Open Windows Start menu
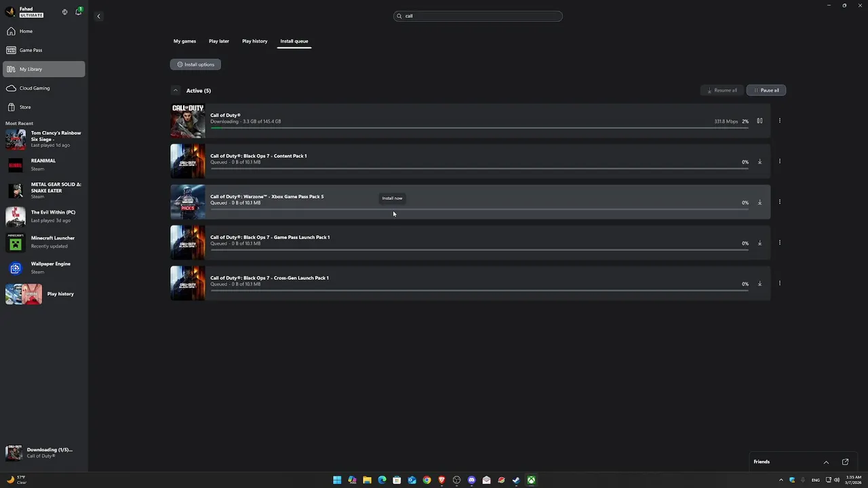868x488 pixels. pyautogui.click(x=337, y=480)
